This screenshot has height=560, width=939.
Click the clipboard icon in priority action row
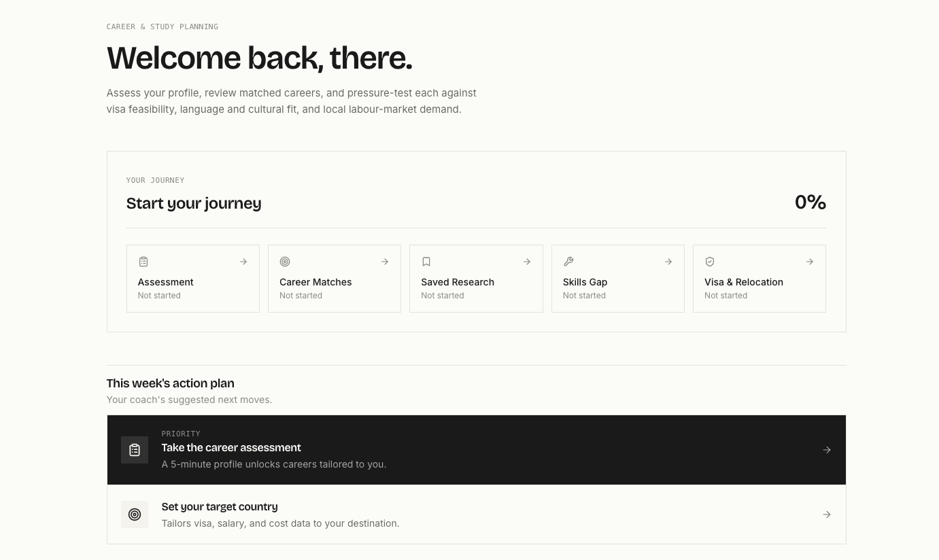(x=135, y=450)
